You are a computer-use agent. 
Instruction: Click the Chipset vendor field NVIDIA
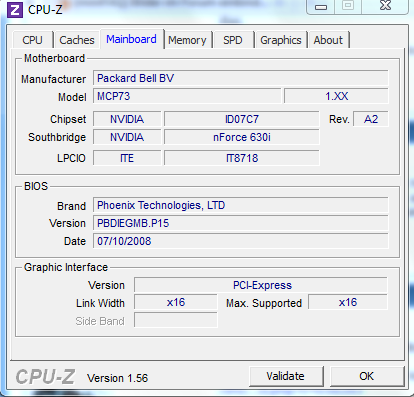pyautogui.click(x=127, y=119)
